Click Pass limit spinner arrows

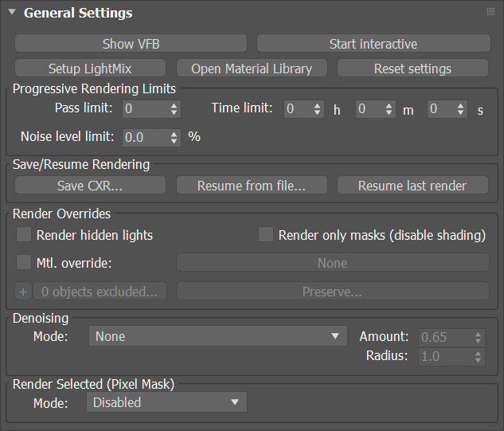pyautogui.click(x=174, y=109)
